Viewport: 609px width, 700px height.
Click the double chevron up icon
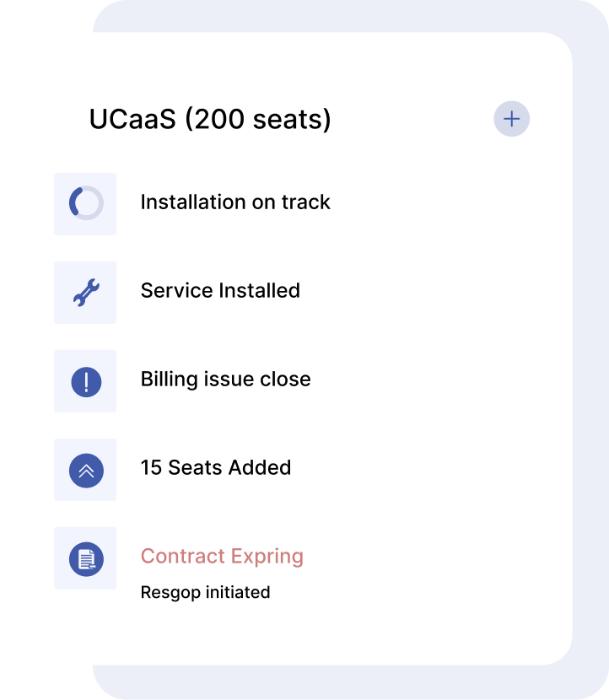85,470
